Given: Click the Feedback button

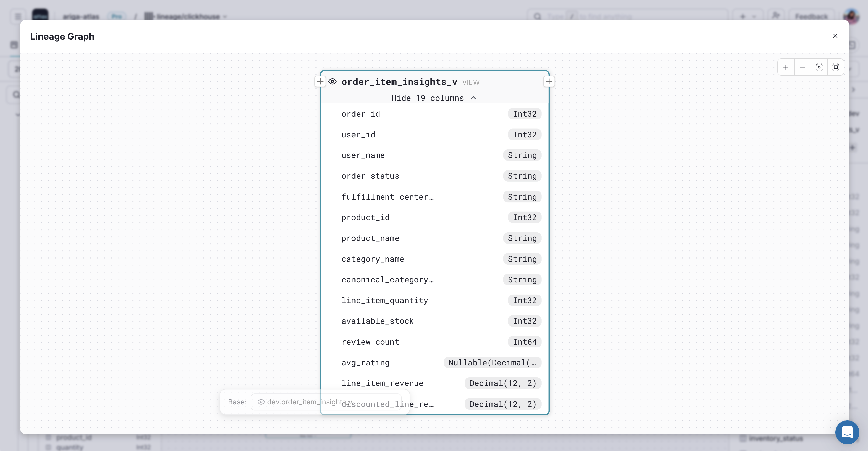Looking at the screenshot, I should click(812, 16).
